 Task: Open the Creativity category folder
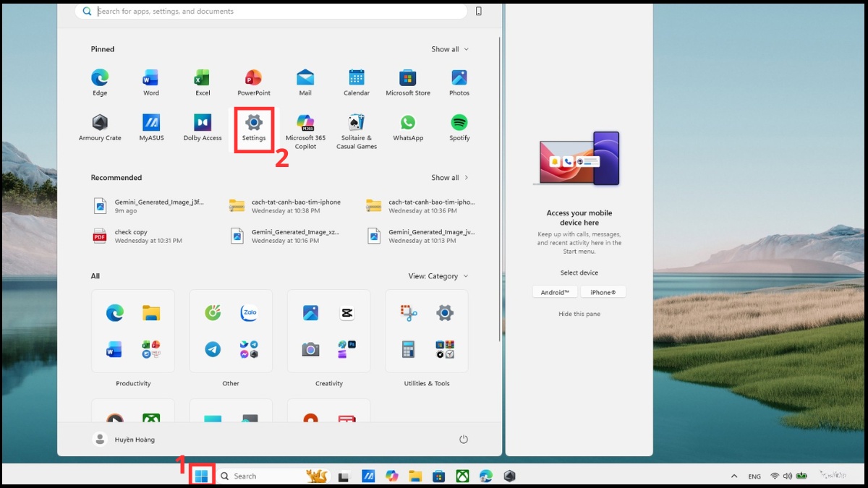tap(329, 331)
